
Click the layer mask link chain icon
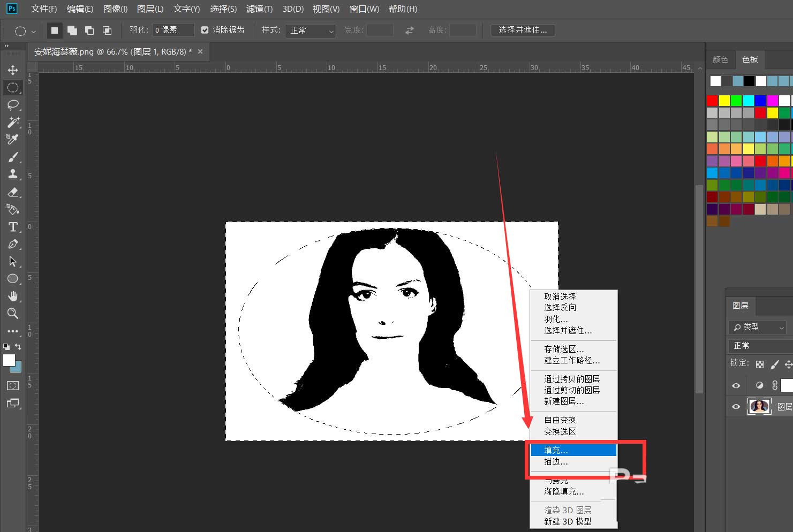774,385
